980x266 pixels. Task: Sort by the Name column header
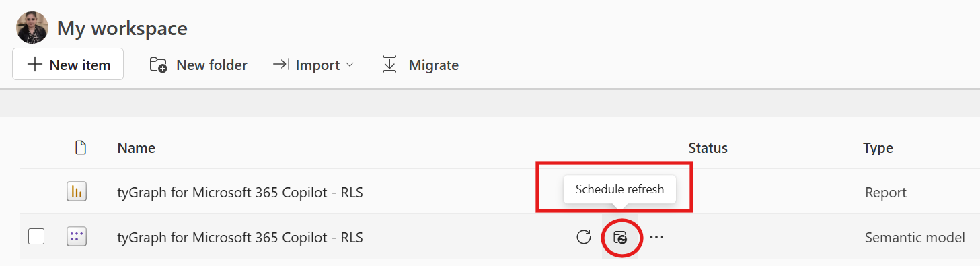[x=136, y=148]
